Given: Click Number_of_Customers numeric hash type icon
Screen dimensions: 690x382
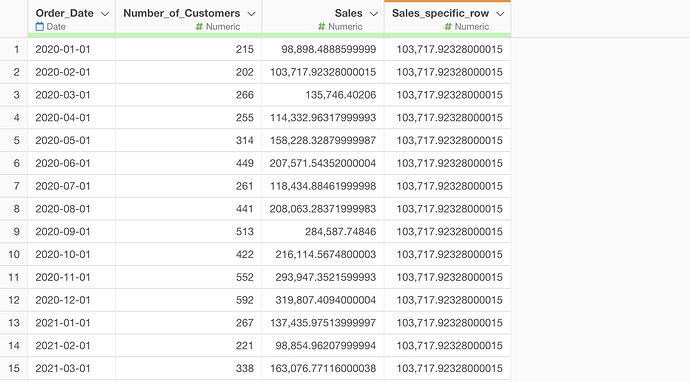Looking at the screenshot, I should (199, 27).
